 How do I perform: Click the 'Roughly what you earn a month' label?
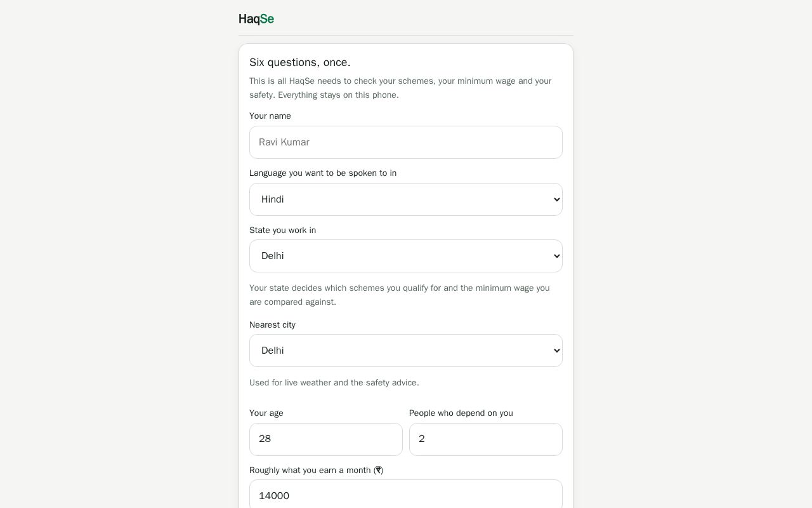point(317,471)
